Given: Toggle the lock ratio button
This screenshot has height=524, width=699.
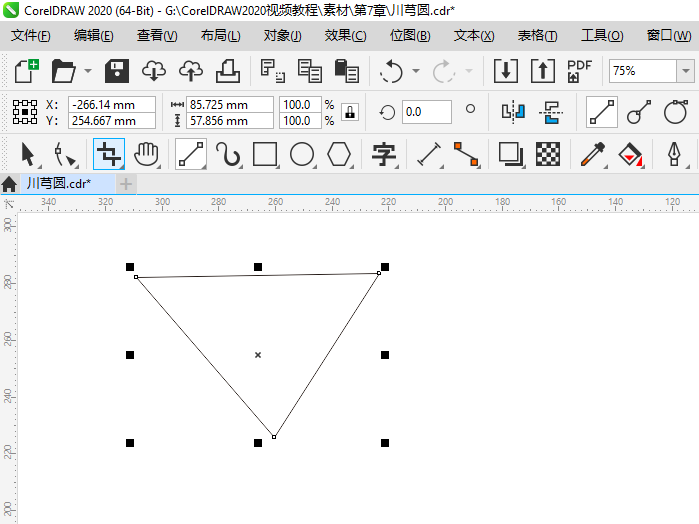Looking at the screenshot, I should tap(350, 112).
